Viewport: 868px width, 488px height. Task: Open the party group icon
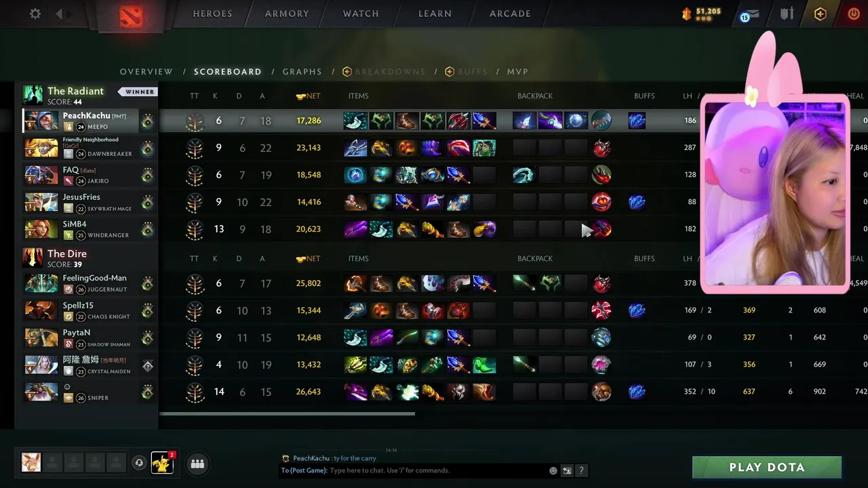tap(197, 464)
